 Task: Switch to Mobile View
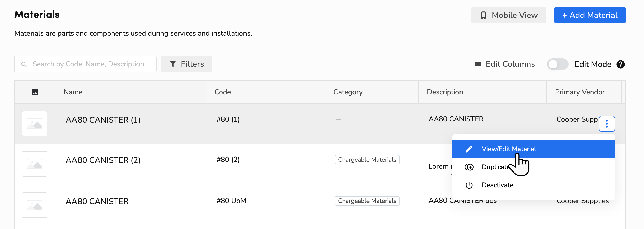pyautogui.click(x=509, y=15)
